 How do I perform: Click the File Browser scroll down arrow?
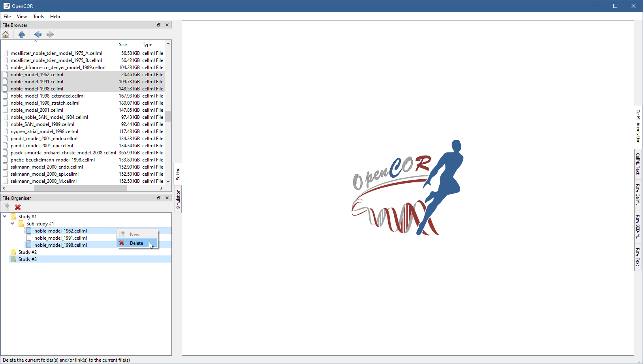[x=168, y=182]
